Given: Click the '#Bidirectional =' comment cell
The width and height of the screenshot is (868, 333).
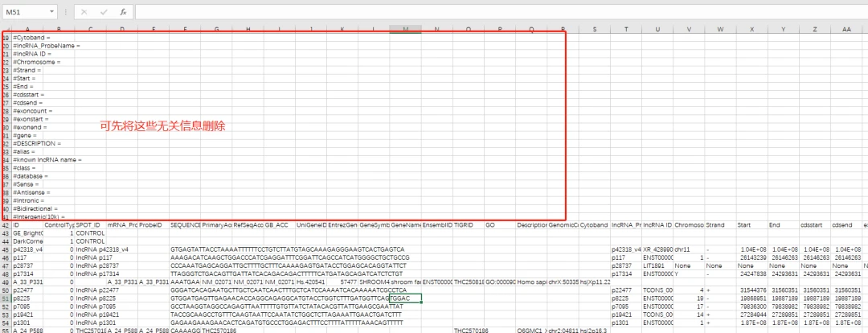Looking at the screenshot, I should point(35,208).
